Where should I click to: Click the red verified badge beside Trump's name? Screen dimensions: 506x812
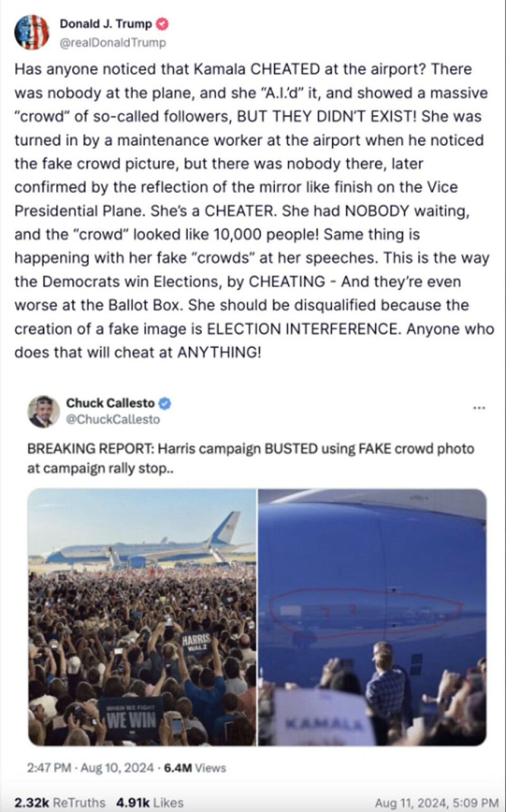163,24
